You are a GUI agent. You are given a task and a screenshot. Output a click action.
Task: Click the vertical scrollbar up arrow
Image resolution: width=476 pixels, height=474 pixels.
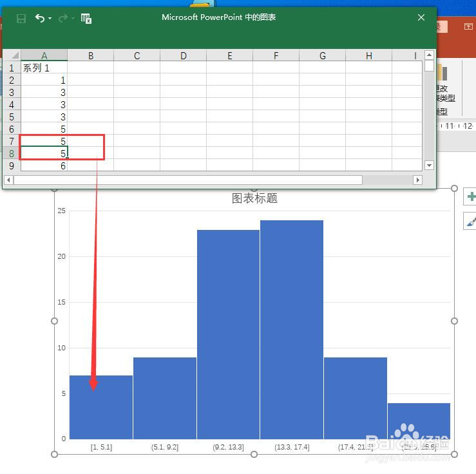pos(429,55)
